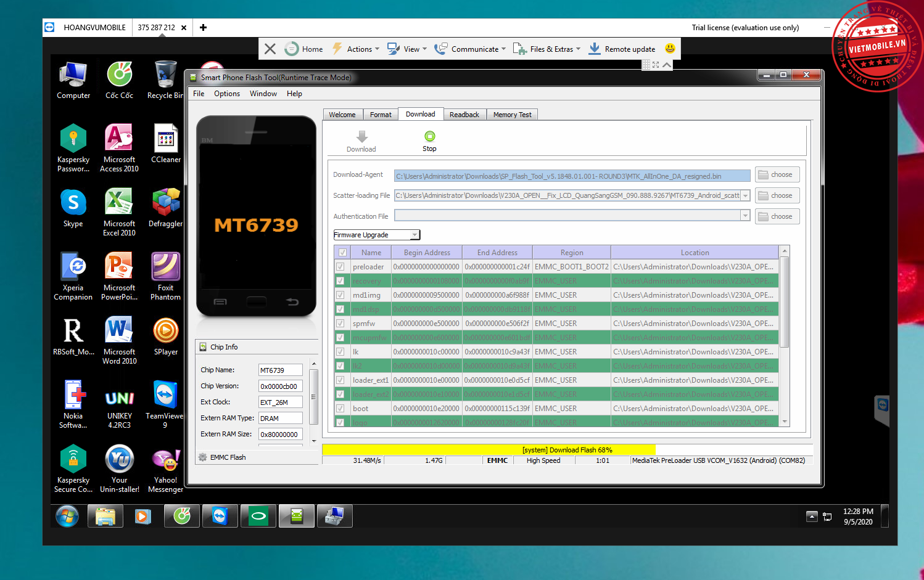Switch to TeamViewer taskbar icon
Image resolution: width=924 pixels, height=580 pixels.
click(x=220, y=516)
